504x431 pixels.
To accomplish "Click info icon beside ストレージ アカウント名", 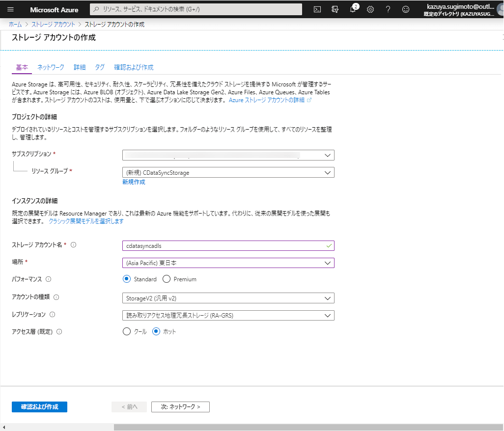I will pos(74,245).
